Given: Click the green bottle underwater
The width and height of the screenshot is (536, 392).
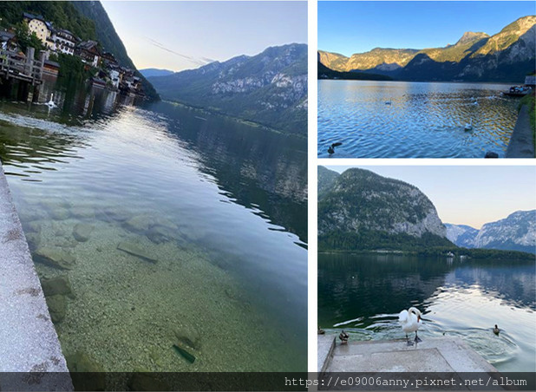Looking at the screenshot, I should pos(184,354).
